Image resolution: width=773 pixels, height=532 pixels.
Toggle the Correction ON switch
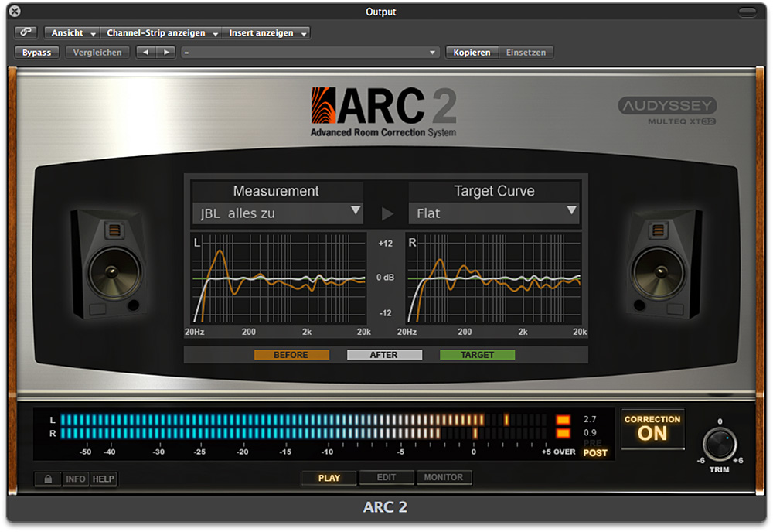[652, 428]
